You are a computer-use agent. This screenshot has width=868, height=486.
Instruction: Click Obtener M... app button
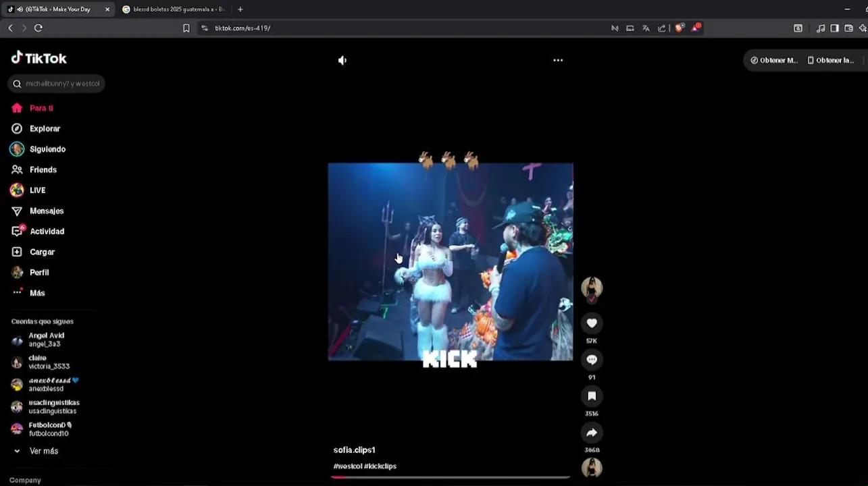coord(773,60)
